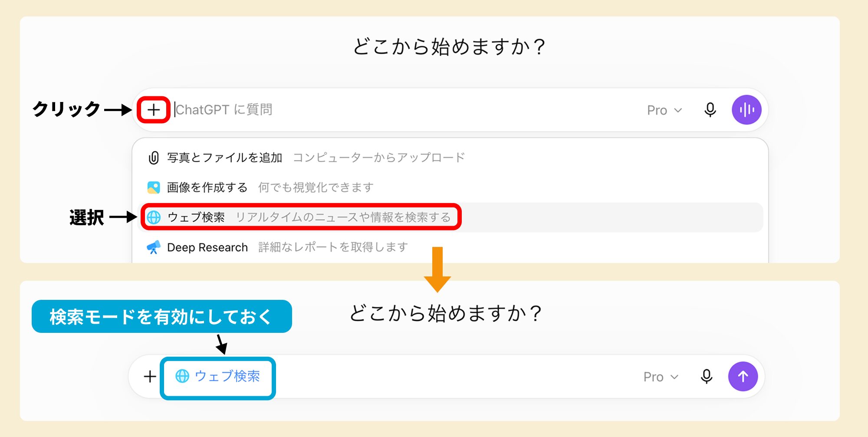Disable the blue ウェブ検索 chip in the lower bar
This screenshot has width=868, height=437.
coord(217,376)
